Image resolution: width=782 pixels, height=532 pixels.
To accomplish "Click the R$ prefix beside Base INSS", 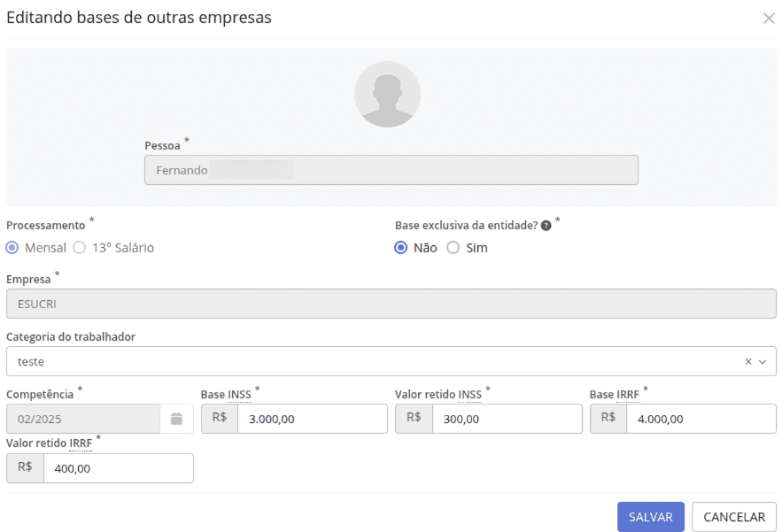I will 219,418.
